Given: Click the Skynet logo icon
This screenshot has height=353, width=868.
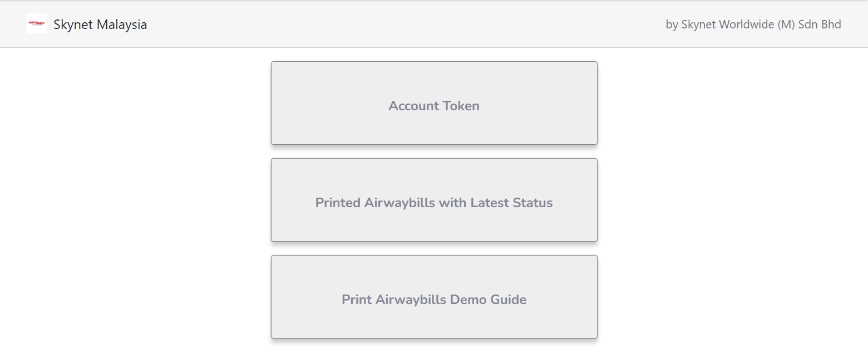Looking at the screenshot, I should click(x=37, y=23).
